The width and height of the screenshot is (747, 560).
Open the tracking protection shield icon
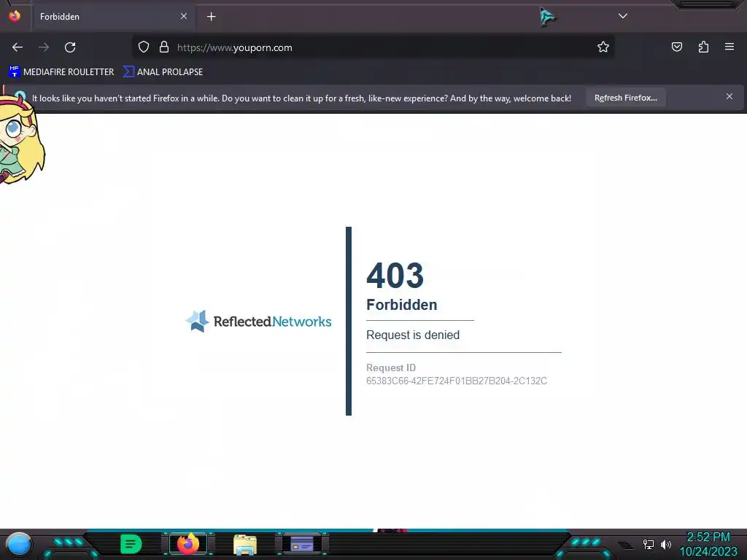144,47
